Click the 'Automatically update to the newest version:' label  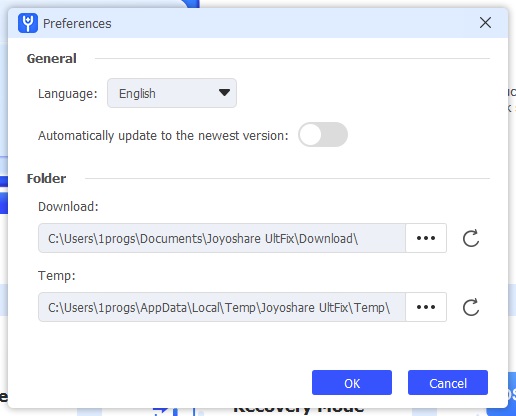tap(163, 136)
